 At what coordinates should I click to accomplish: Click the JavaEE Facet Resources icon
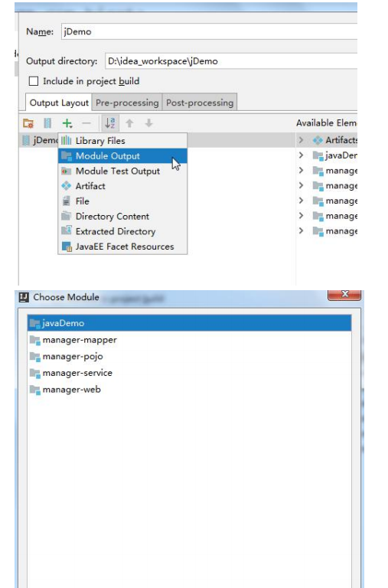[67, 247]
